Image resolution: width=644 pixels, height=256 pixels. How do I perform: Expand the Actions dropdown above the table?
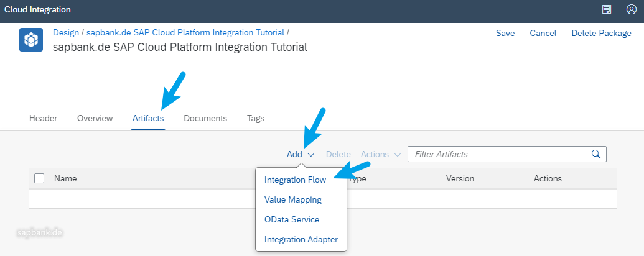pos(381,154)
